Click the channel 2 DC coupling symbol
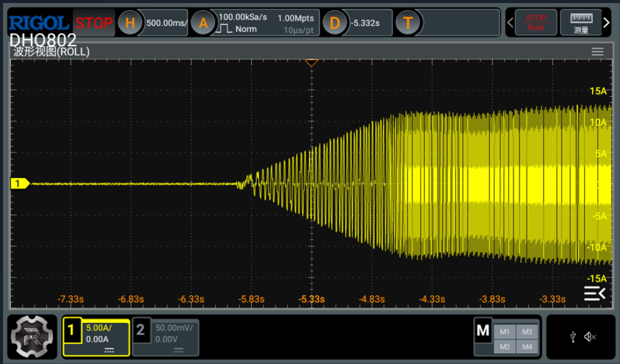620x364 pixels. pyautogui.click(x=178, y=350)
